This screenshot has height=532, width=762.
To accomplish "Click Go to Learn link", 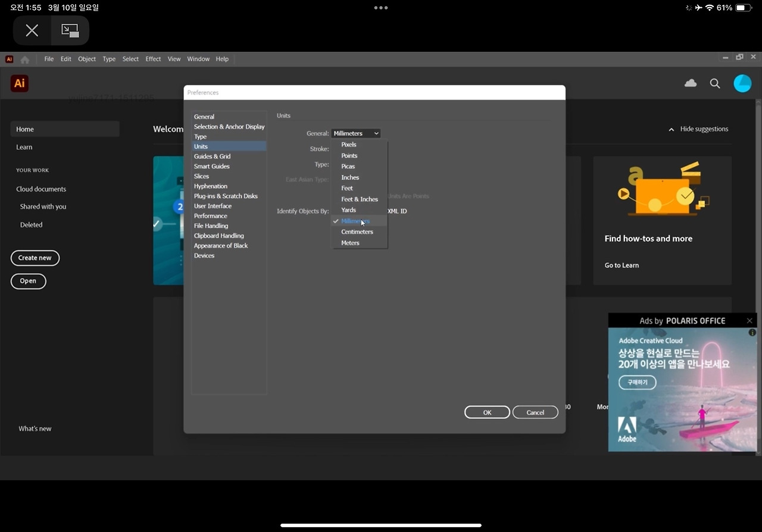I will coord(622,265).
